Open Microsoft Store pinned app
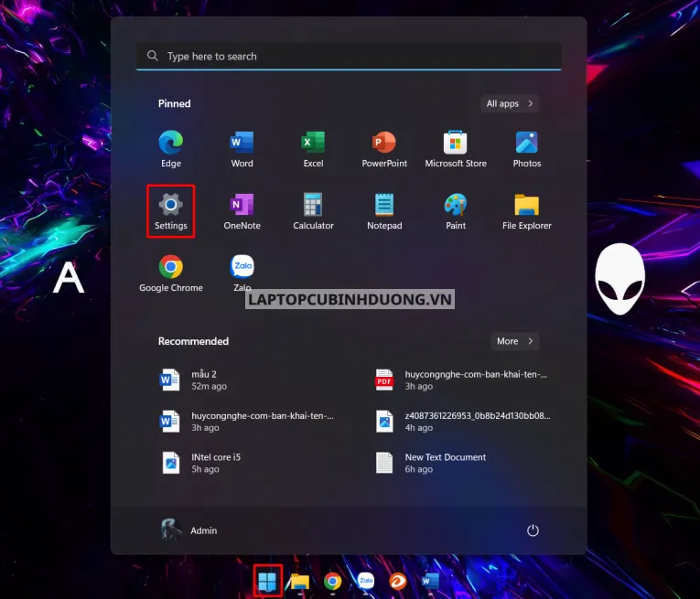700x599 pixels. (456, 148)
